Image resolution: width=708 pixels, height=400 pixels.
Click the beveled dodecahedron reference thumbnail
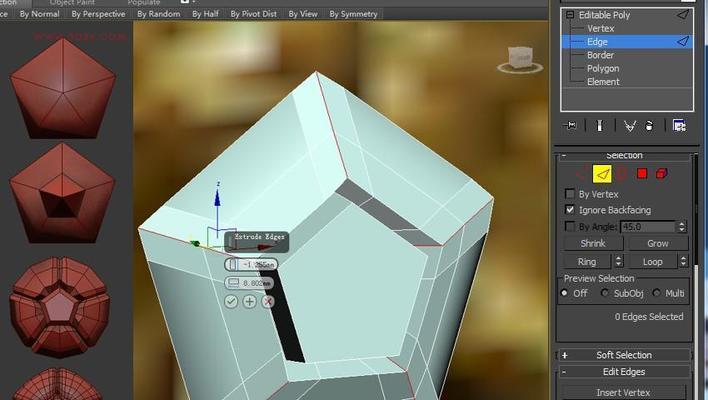(x=59, y=307)
